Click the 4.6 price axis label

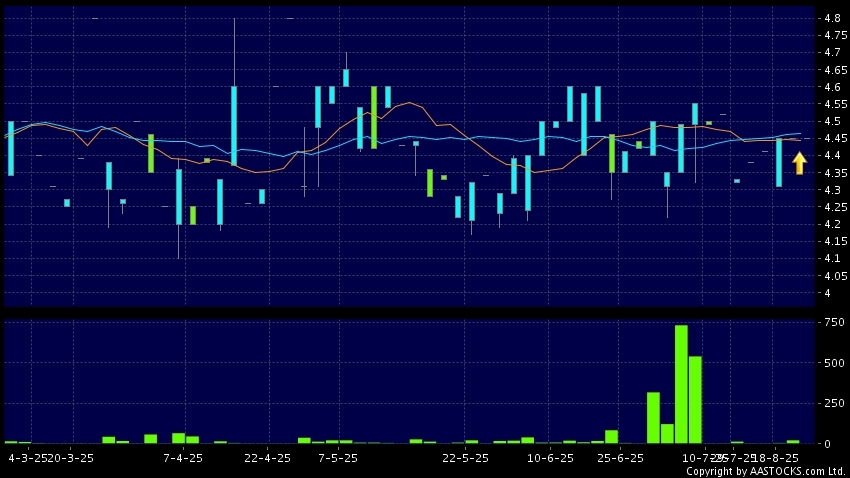(x=832, y=87)
